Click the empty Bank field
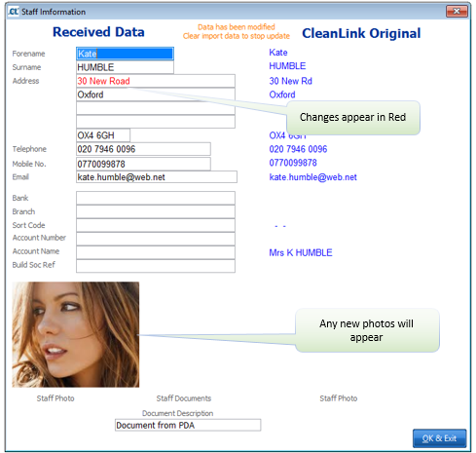476x453 pixels. pyautogui.click(x=156, y=198)
